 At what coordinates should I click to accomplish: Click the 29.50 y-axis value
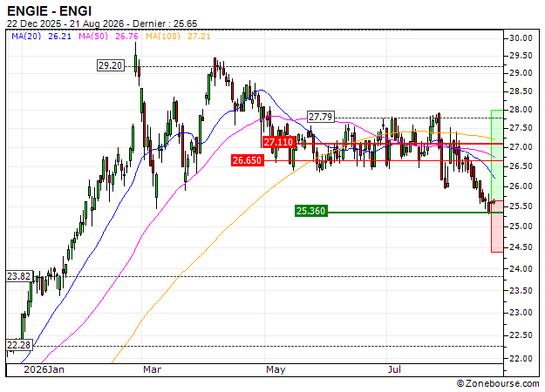(x=521, y=56)
